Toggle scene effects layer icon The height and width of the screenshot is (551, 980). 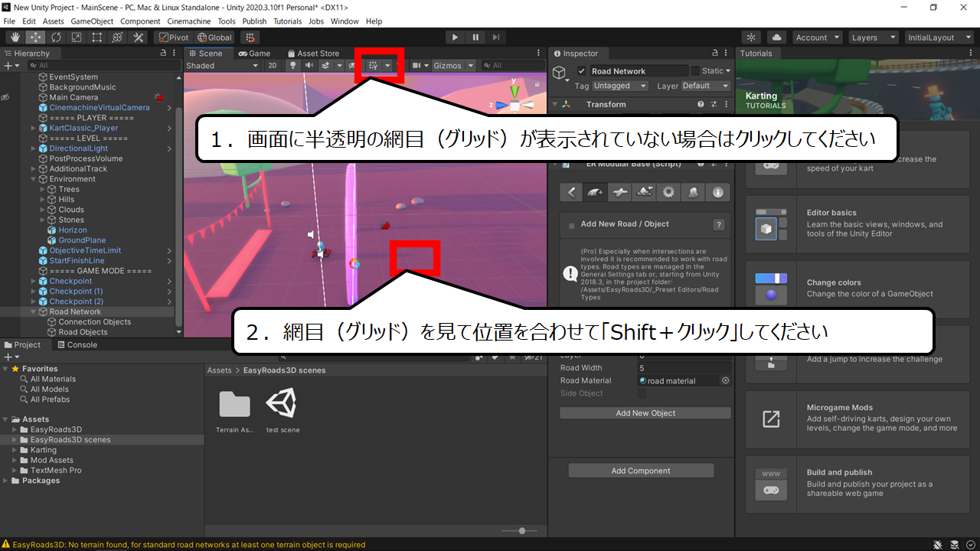(326, 66)
